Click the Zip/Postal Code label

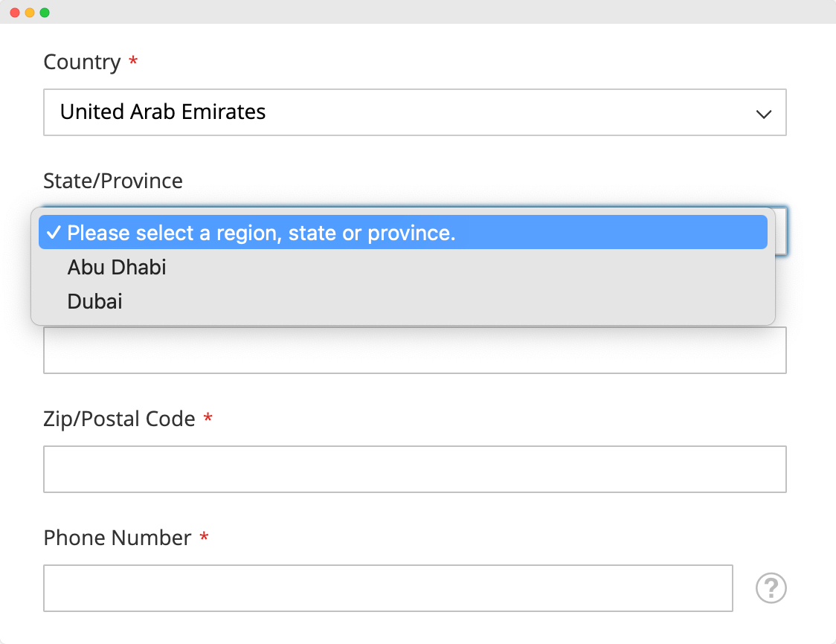pyautogui.click(x=119, y=419)
